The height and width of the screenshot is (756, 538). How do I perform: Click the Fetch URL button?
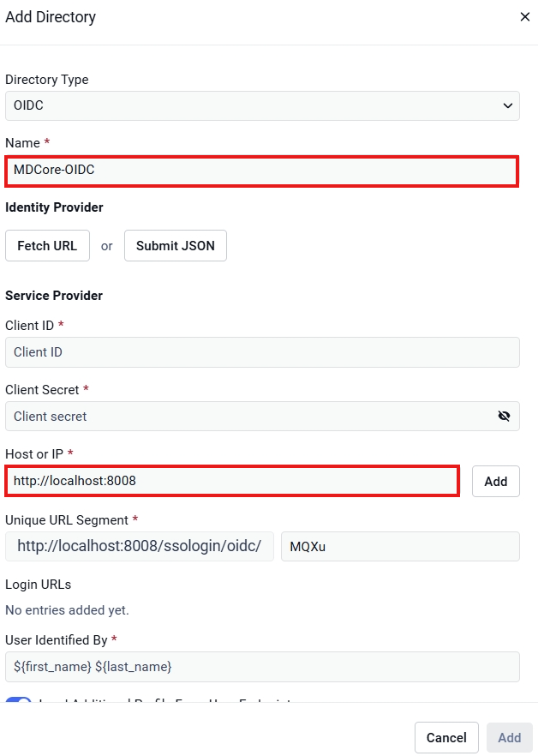pos(47,246)
